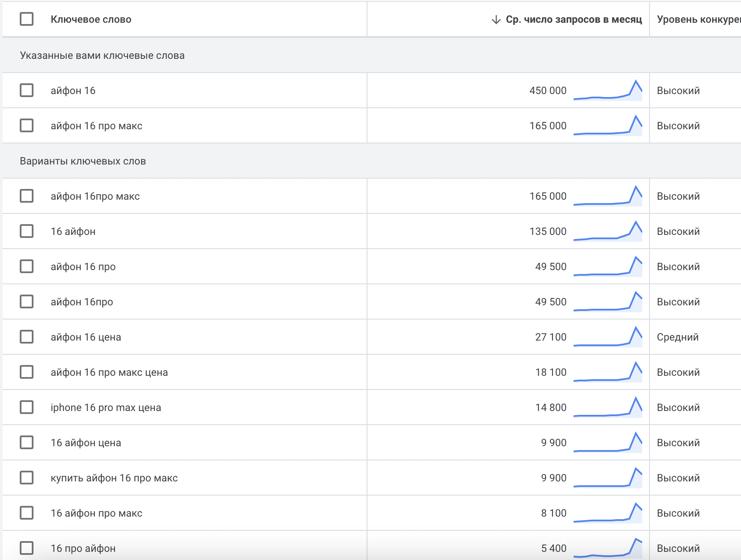Check купить айфон 16 про макс checkbox
The width and height of the screenshot is (741, 560).
coord(27,478)
